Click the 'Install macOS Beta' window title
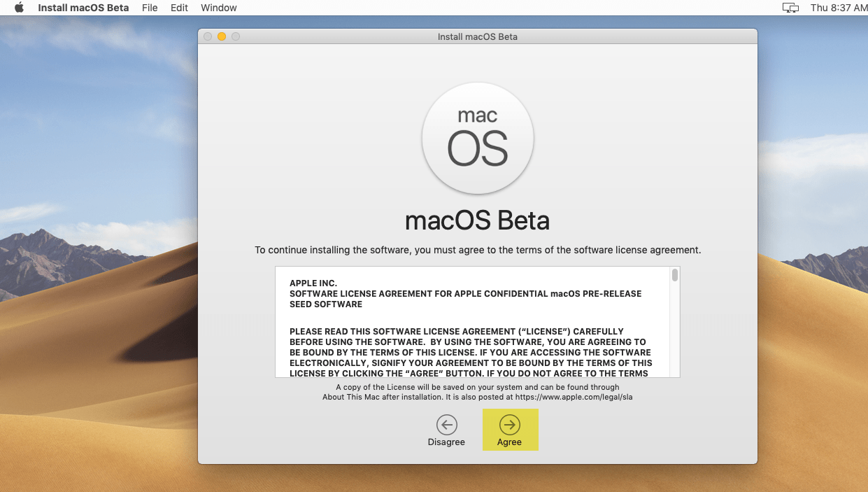This screenshot has height=492, width=868. [478, 36]
